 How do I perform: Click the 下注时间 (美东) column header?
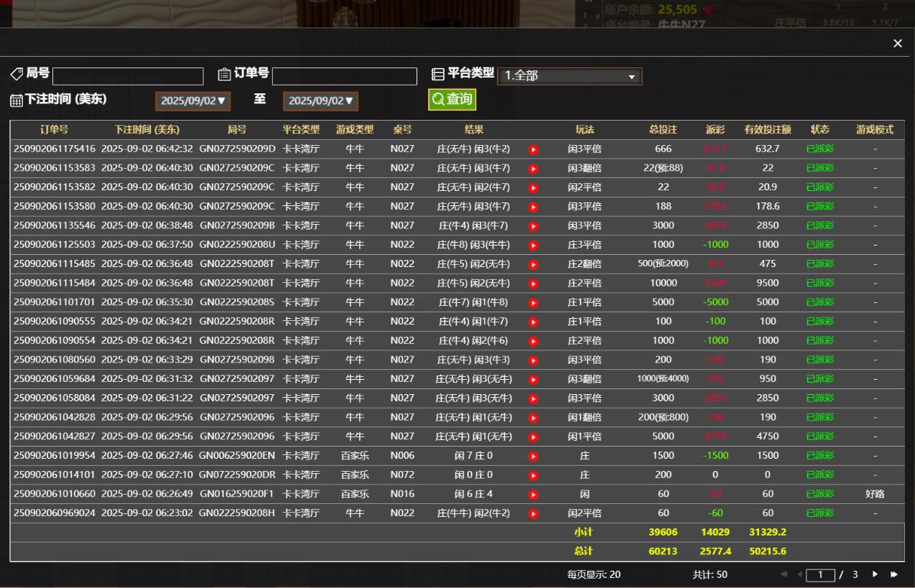[147, 130]
